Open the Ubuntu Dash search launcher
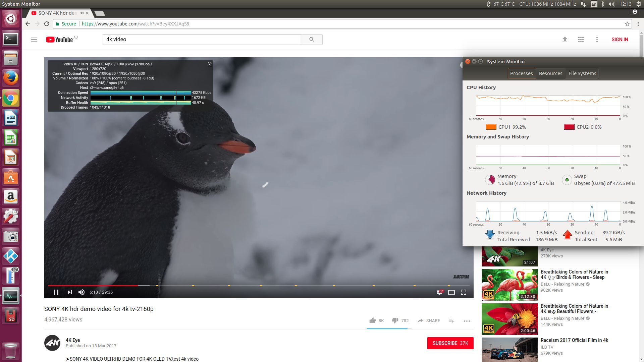This screenshot has width=644, height=362. pyautogui.click(x=11, y=19)
